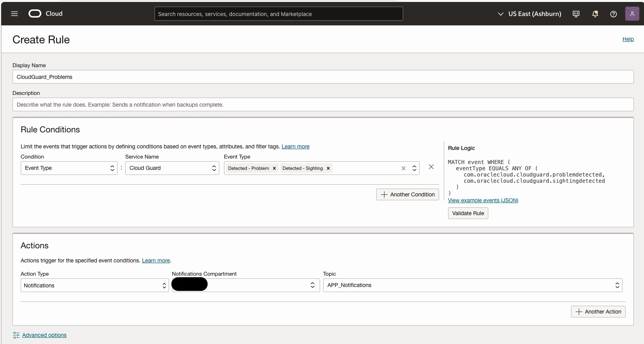The height and width of the screenshot is (344, 644).
Task: Click the Detected - Problem tag text
Action: [249, 168]
